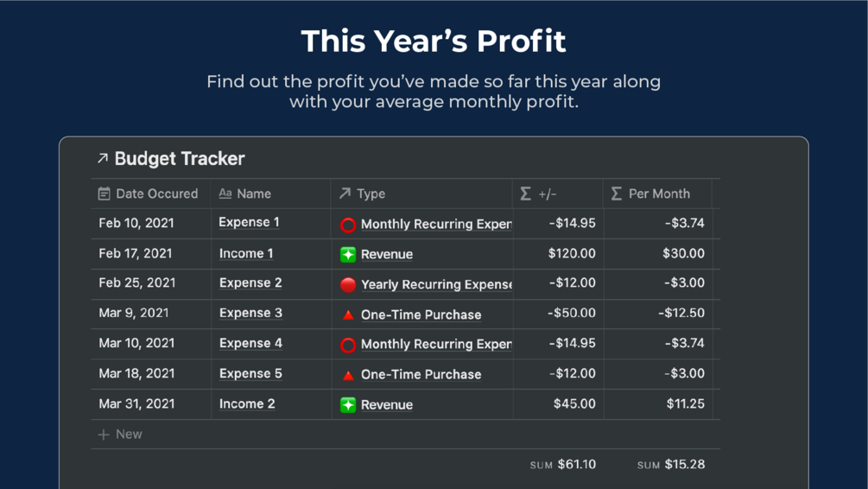
Task: Click the arrow icon beside Budget Tracker
Action: 103,158
